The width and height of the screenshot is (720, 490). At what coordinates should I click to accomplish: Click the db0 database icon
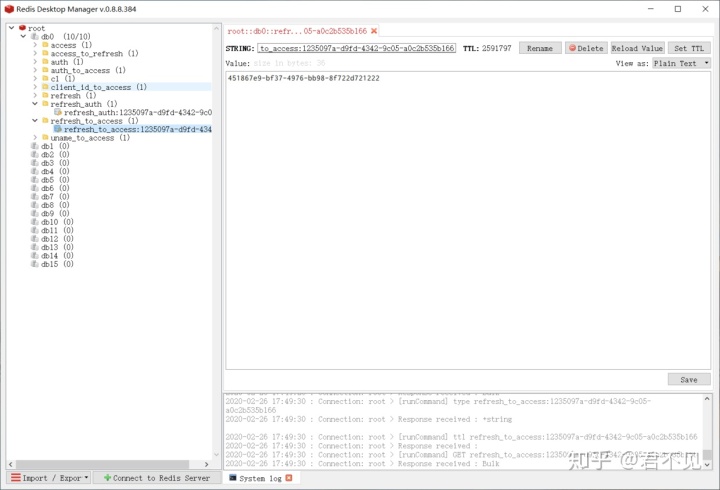[34, 36]
